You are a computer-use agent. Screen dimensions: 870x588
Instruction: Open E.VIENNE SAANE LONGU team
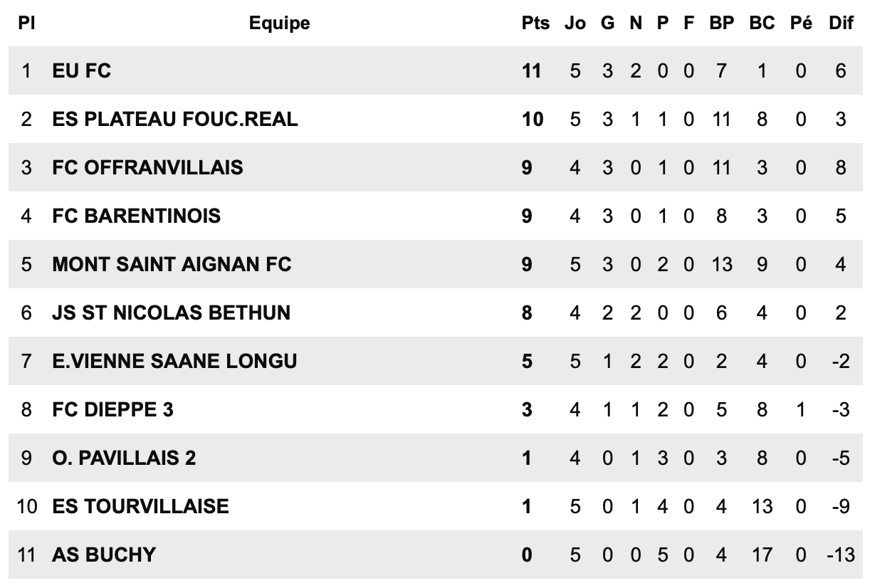(174, 361)
